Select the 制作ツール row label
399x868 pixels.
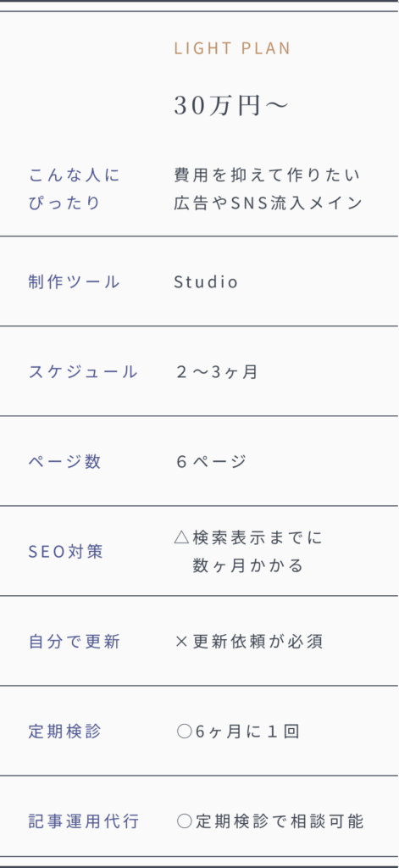coord(75,281)
